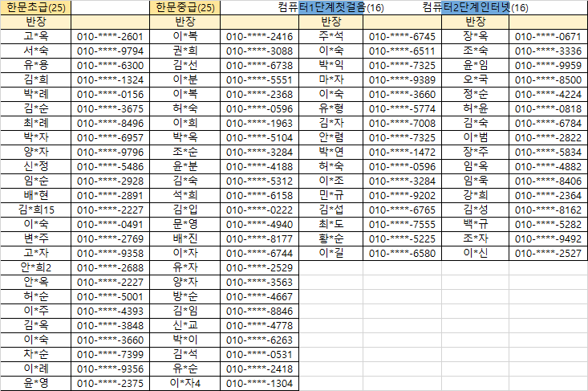Click the name cell 김*희15

pos(37,210)
